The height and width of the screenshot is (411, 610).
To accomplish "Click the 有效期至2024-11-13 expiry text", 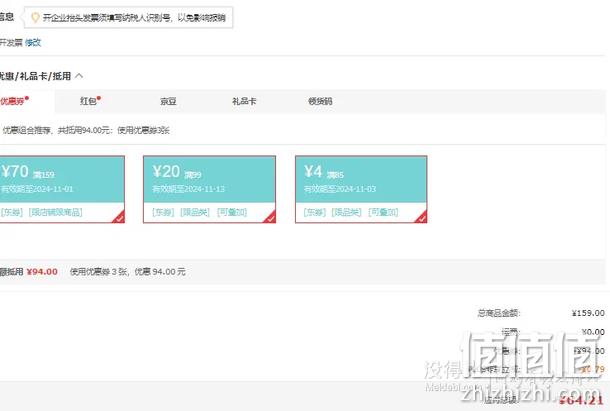I will point(188,189).
